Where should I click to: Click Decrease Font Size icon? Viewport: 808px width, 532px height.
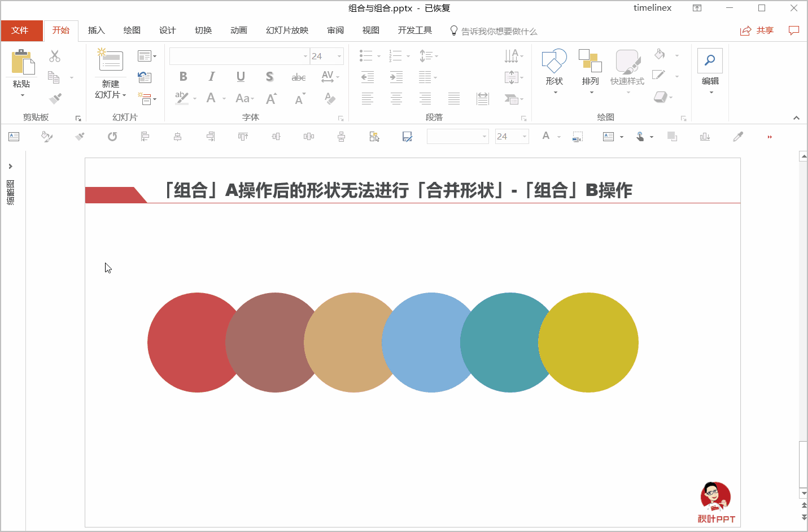click(300, 98)
